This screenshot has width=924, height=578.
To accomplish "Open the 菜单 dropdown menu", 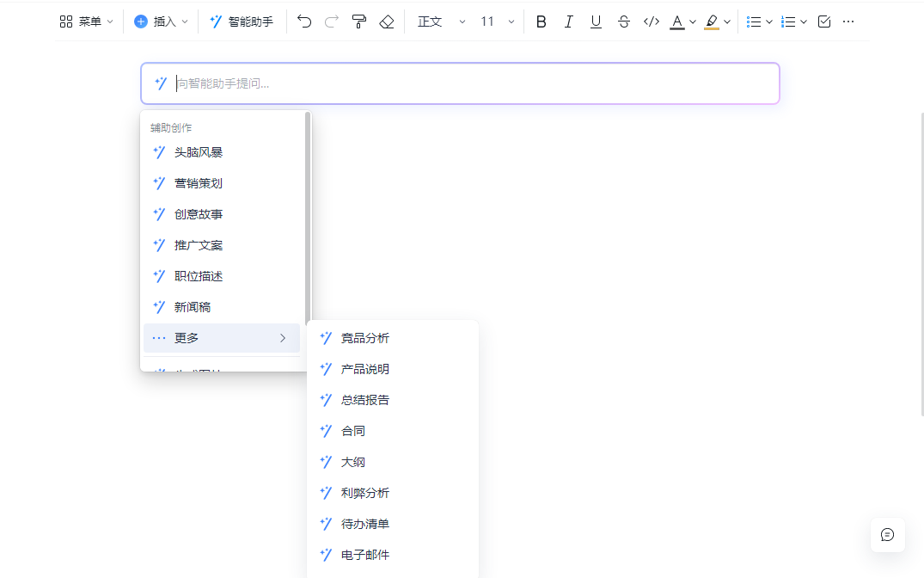I will point(86,22).
